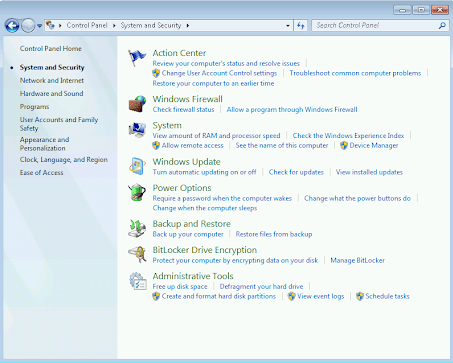Expand arrow before Control Panel breadcrumb
Viewport: 453px width, 363px height.
pos(60,25)
